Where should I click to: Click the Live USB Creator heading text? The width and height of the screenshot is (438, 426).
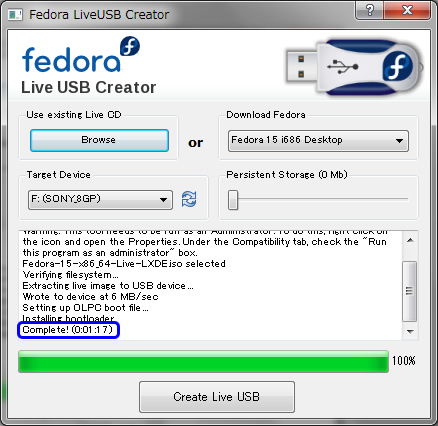coord(89,87)
